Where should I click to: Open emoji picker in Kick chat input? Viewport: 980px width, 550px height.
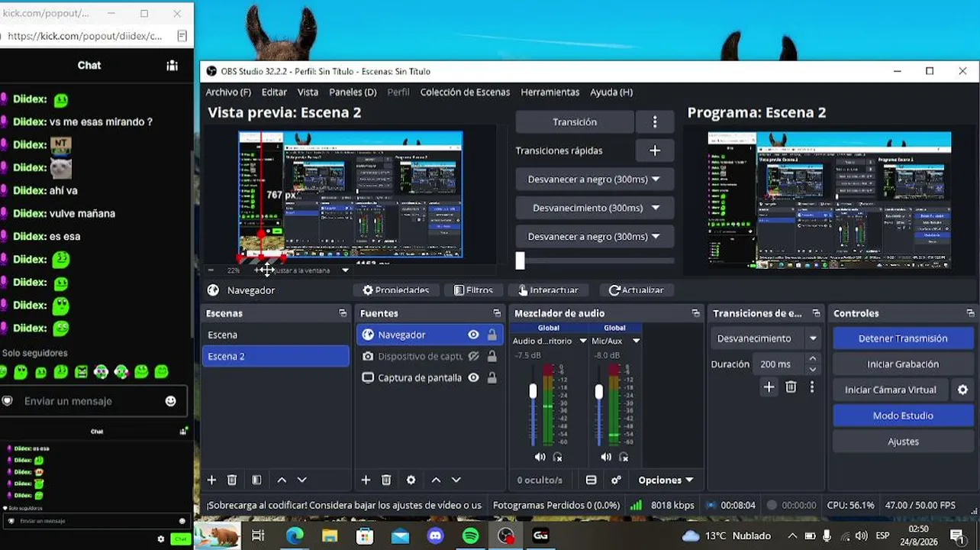click(x=171, y=401)
